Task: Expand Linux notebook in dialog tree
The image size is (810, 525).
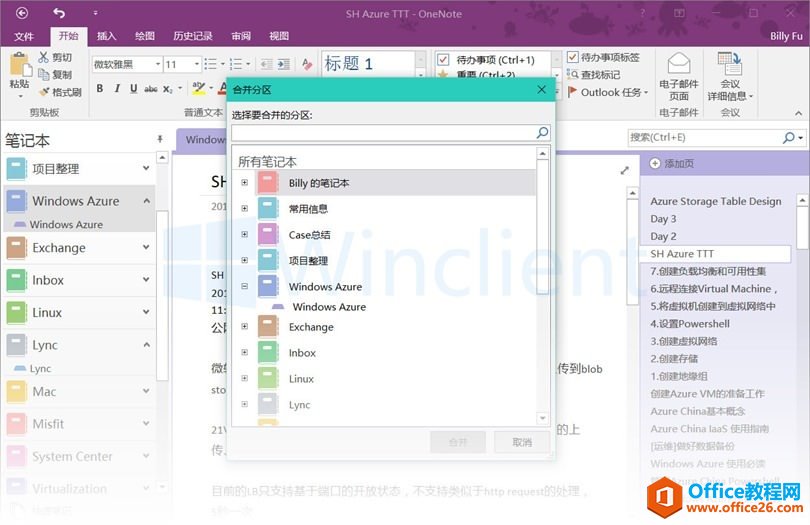Action: click(x=245, y=378)
